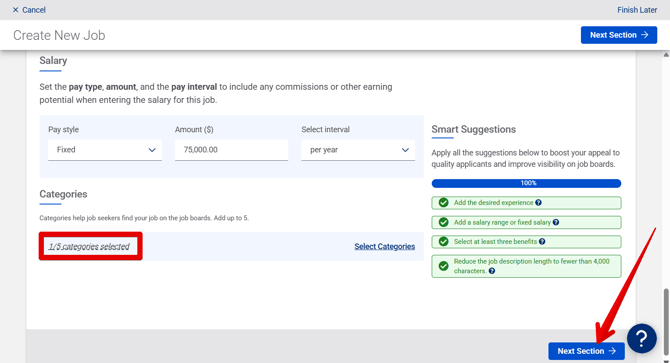Click the Salary section heading
The width and height of the screenshot is (670, 363).
click(53, 61)
